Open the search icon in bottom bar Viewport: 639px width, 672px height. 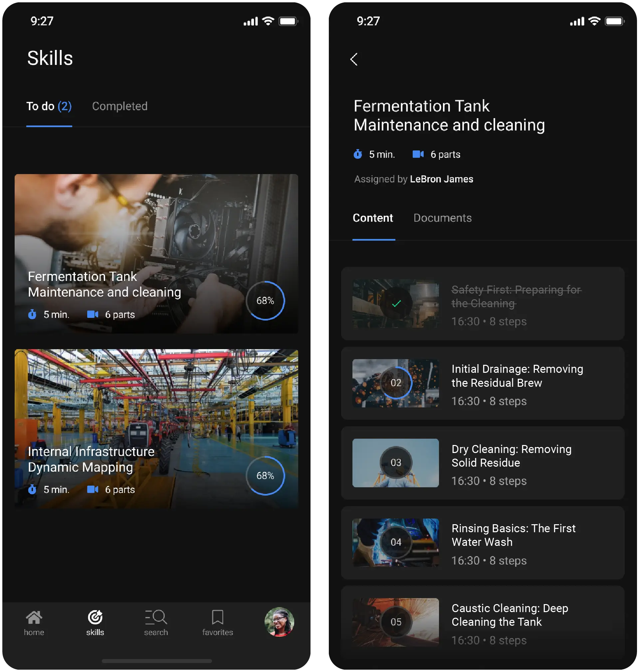[x=156, y=618]
